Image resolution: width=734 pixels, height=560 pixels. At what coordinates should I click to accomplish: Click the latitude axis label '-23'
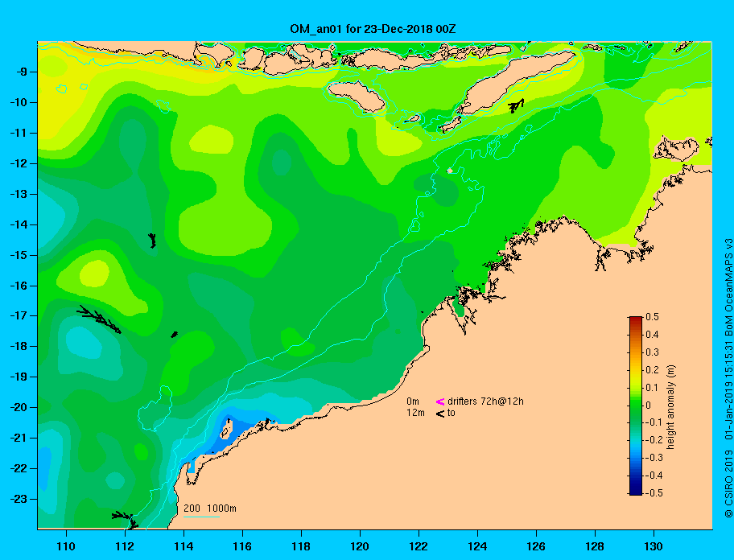[19, 499]
